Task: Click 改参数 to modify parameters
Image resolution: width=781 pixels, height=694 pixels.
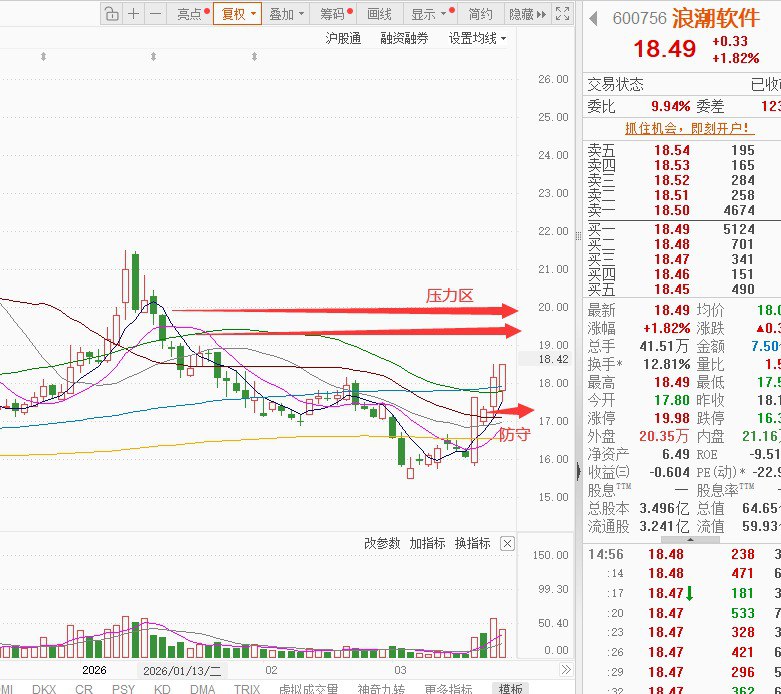Action: (382, 543)
